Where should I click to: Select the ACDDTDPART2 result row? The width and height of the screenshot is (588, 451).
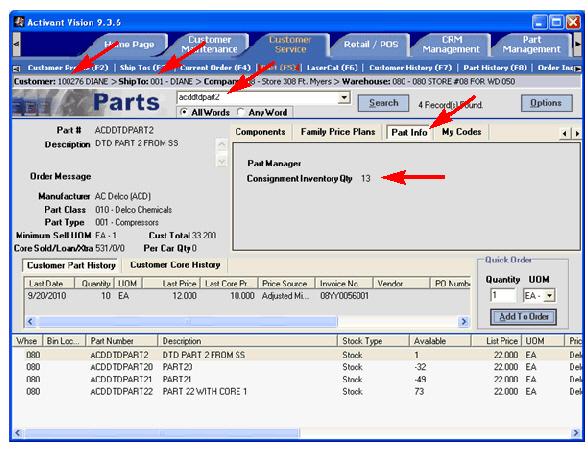point(296,355)
